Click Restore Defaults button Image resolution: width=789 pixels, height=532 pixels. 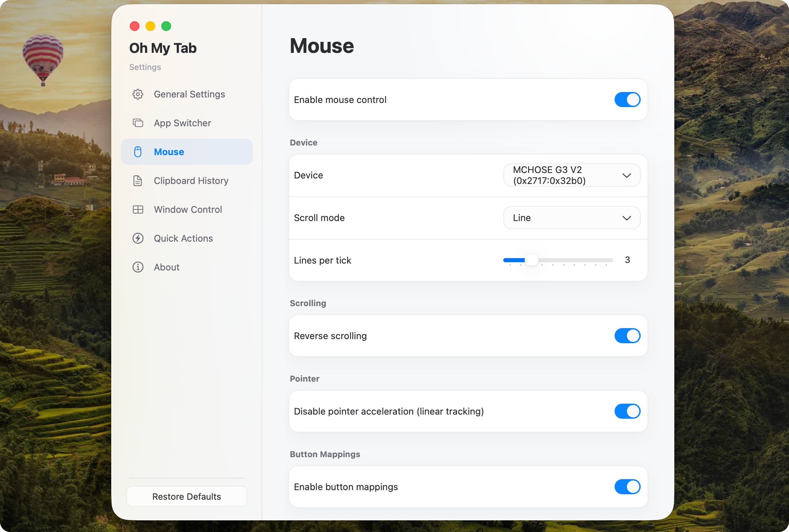pos(186,496)
